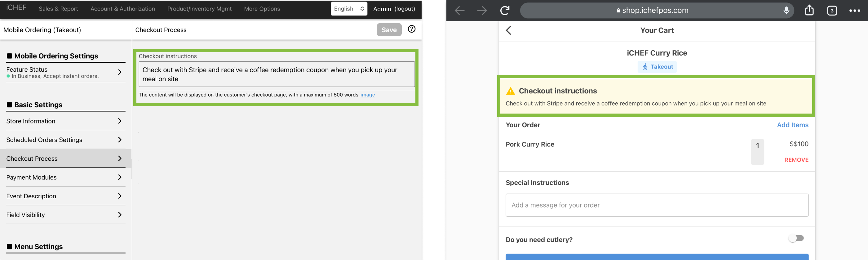
Task: Open the browser share icon
Action: click(809, 11)
